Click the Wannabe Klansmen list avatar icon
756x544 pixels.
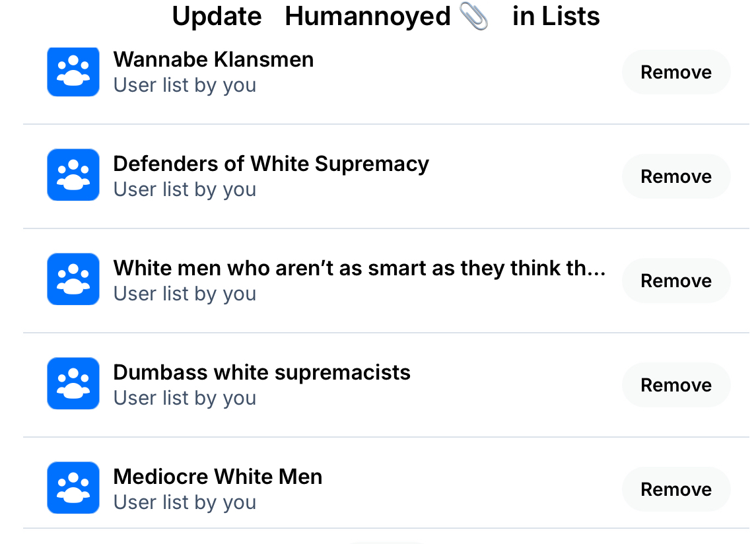(x=73, y=71)
